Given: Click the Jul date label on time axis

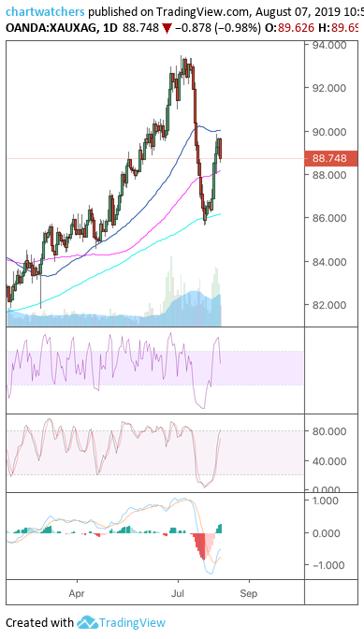Looking at the screenshot, I should [x=178, y=593].
